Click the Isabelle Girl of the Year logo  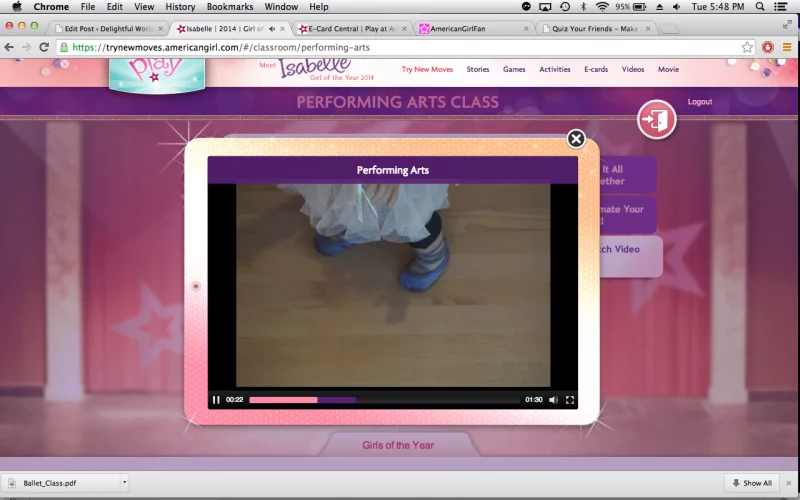pos(317,70)
